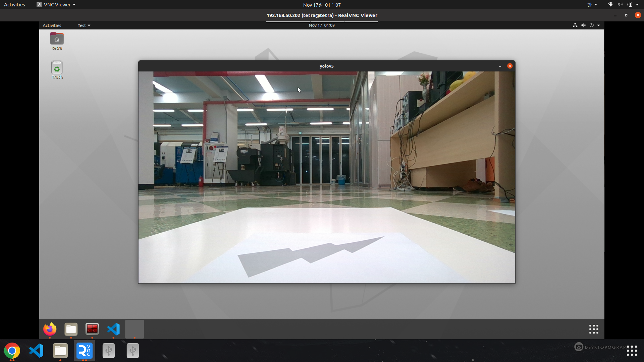The height and width of the screenshot is (362, 644).
Task: Show remote applications grid
Action: [x=594, y=329]
